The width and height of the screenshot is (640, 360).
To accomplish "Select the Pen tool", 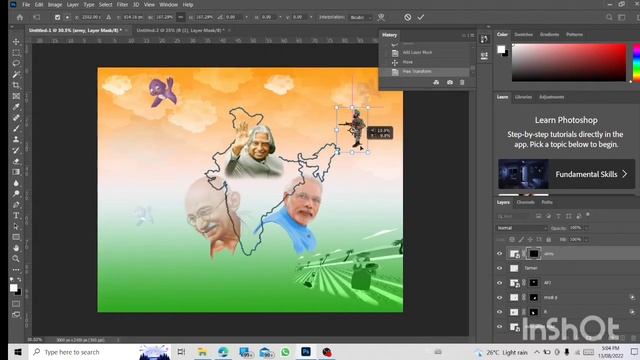I will (x=16, y=204).
